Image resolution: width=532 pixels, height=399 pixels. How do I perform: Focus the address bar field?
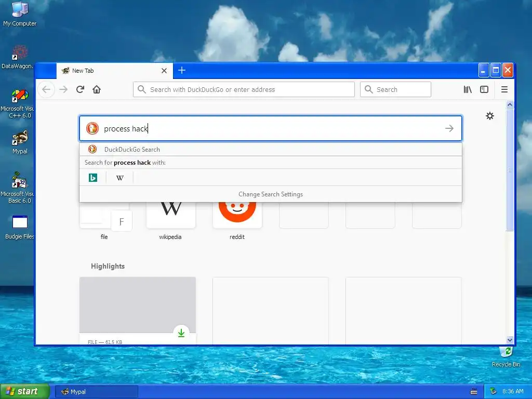(244, 89)
